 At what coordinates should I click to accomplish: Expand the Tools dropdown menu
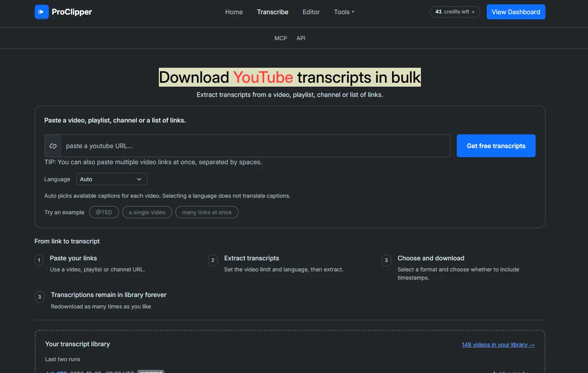[x=344, y=12]
